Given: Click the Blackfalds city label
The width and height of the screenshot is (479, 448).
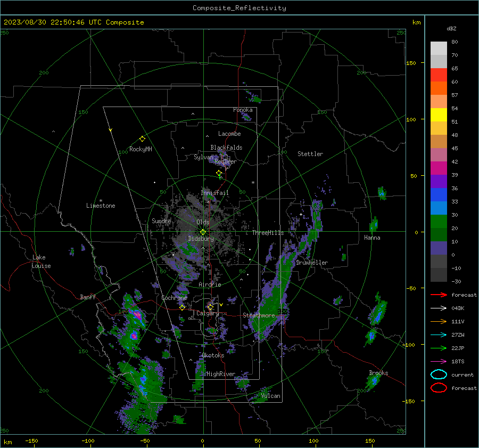Looking at the screenshot, I should coord(226,148).
